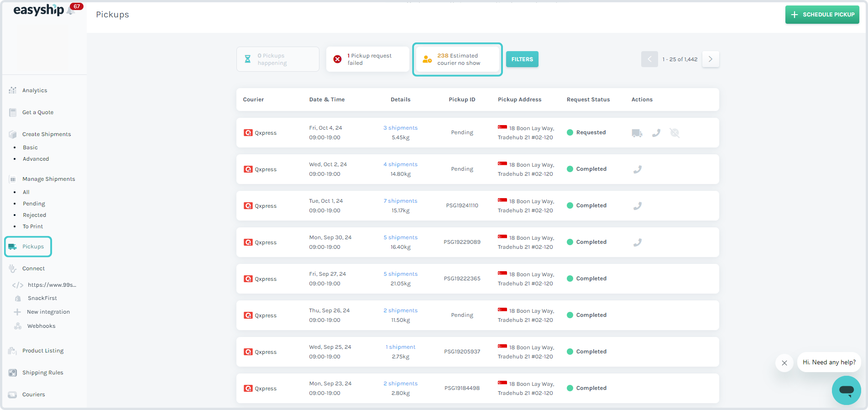Viewport: 868px width, 410px height.
Task: Click the cancel pickup icon in the Requested row
Action: point(675,133)
